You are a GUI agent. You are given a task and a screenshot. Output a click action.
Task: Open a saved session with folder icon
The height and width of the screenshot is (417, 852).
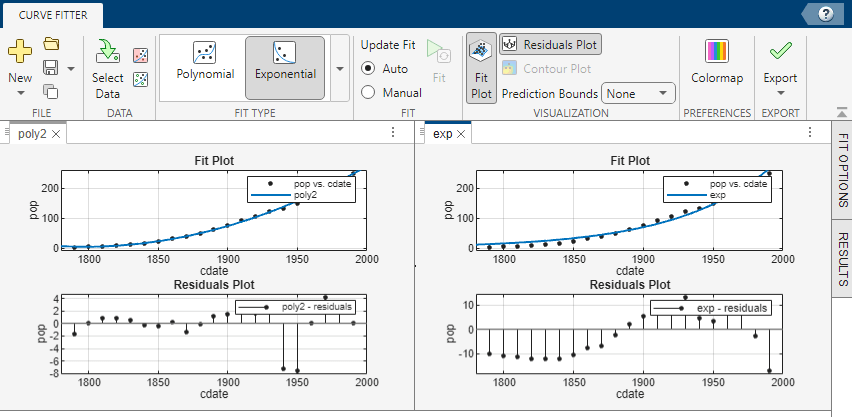[x=51, y=44]
